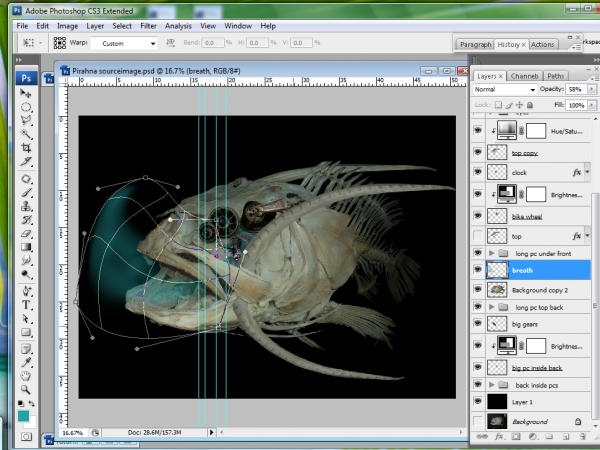Viewport: 600px width, 450px height.
Task: Switch to the Actions tab
Action: coord(542,44)
